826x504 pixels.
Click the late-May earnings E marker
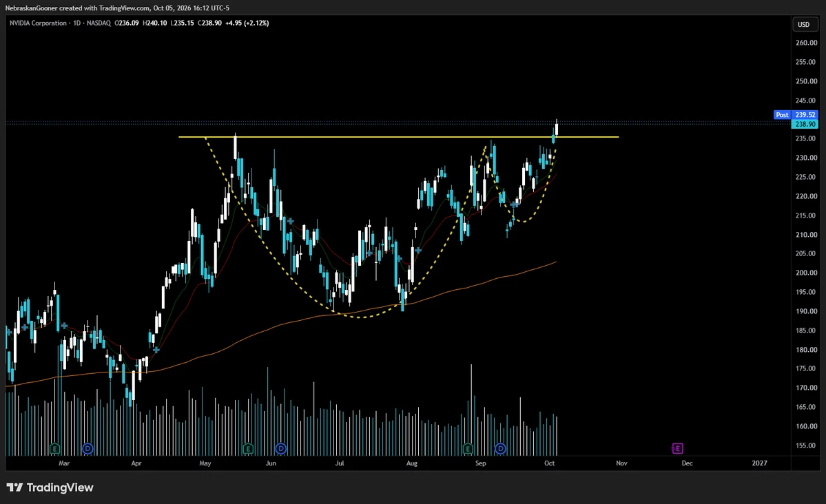click(x=248, y=449)
